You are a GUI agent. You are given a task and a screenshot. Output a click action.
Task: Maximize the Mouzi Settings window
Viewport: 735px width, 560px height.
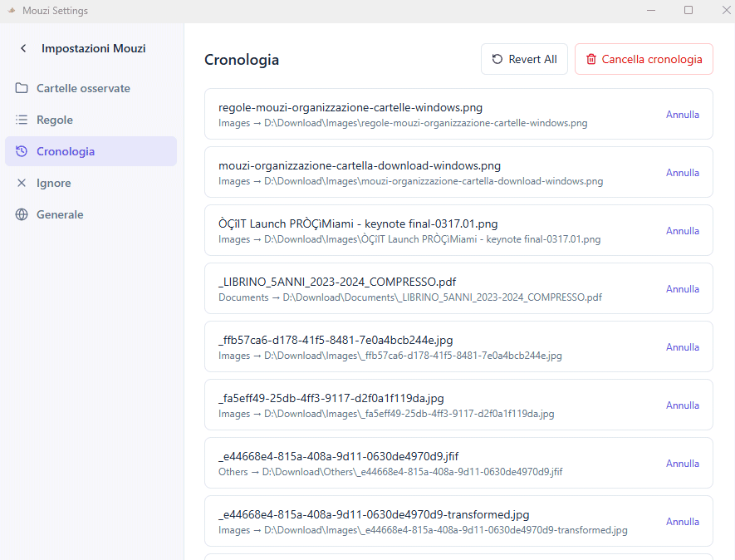point(688,10)
